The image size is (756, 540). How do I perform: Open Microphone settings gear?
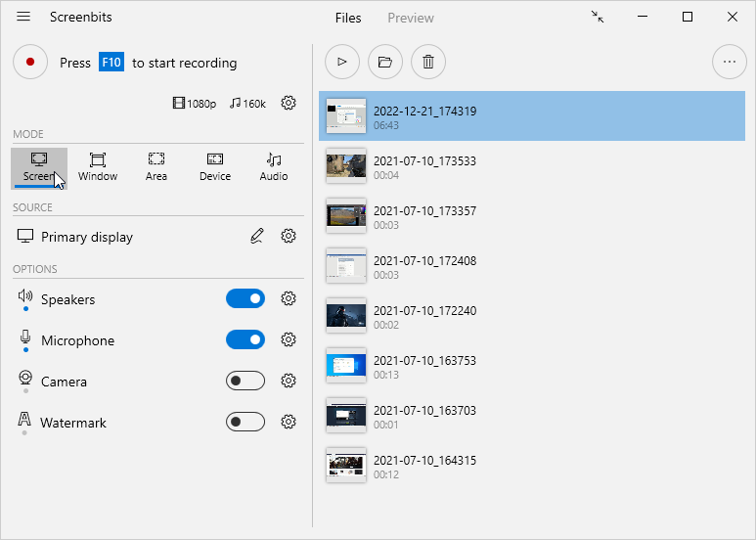[289, 339]
